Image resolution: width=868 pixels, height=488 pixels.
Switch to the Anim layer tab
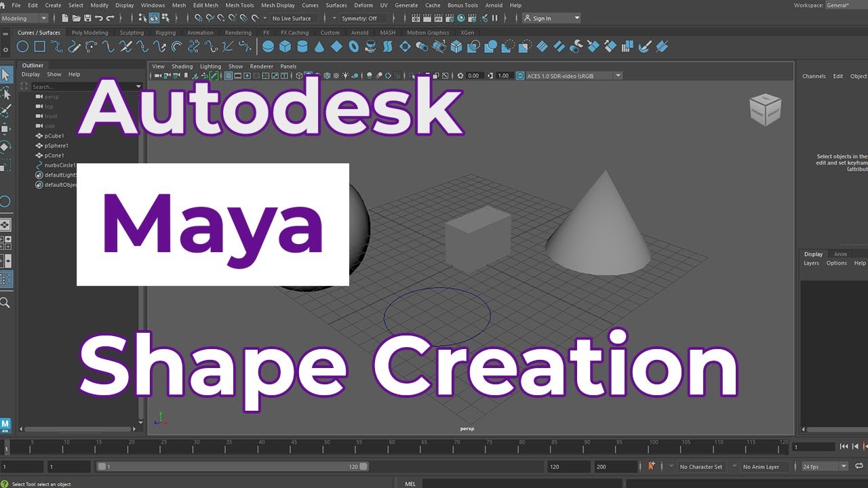(840, 254)
